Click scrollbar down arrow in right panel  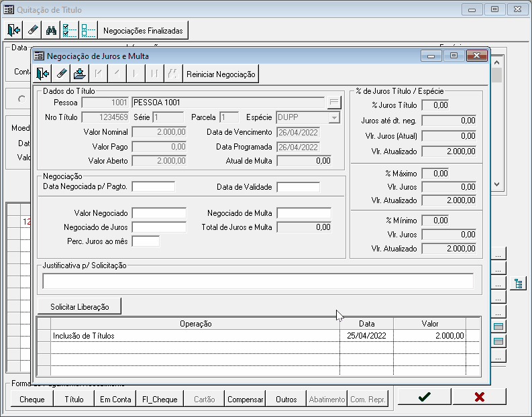pyautogui.click(x=497, y=184)
